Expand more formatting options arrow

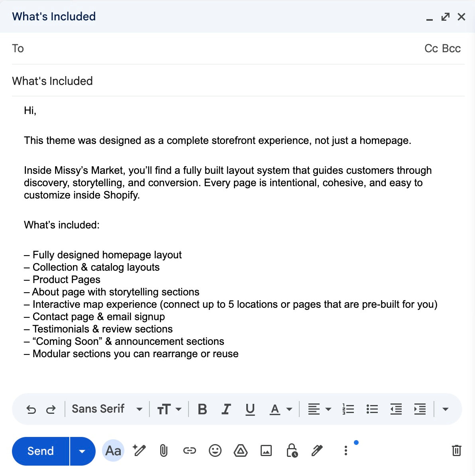click(446, 409)
